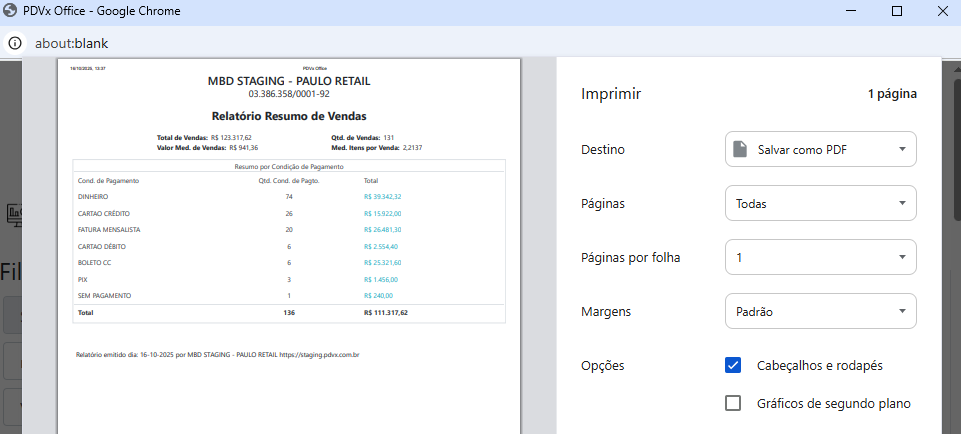Maximize the PDVx Office window
Viewport: 961px width, 434px height.
(897, 11)
